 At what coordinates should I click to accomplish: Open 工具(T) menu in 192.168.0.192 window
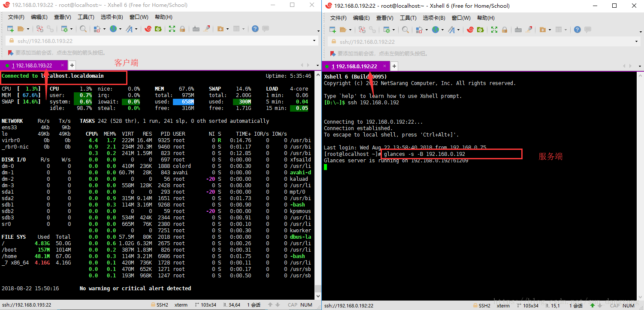408,18
